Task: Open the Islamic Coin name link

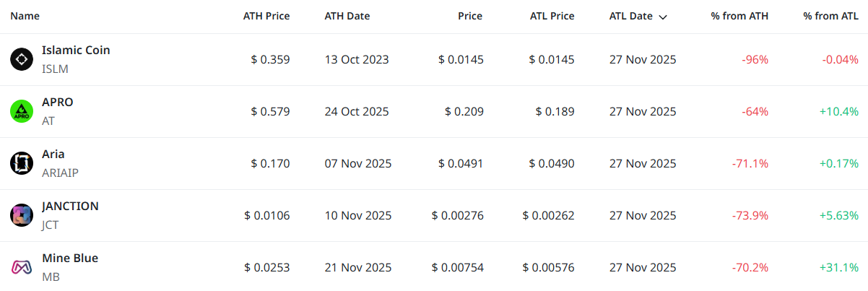Action: click(76, 51)
